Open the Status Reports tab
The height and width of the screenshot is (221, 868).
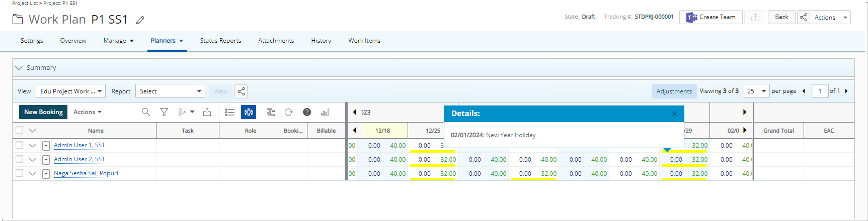coord(220,41)
